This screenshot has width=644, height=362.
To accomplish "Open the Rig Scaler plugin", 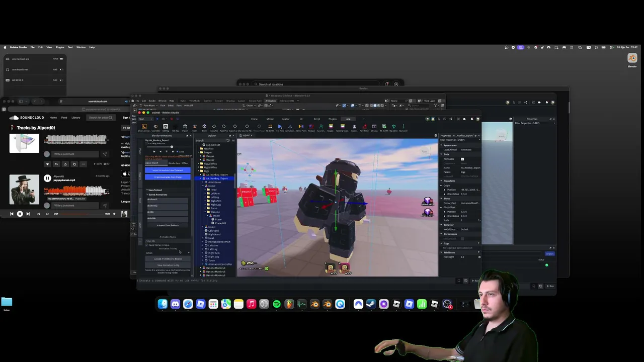I will point(404,127).
